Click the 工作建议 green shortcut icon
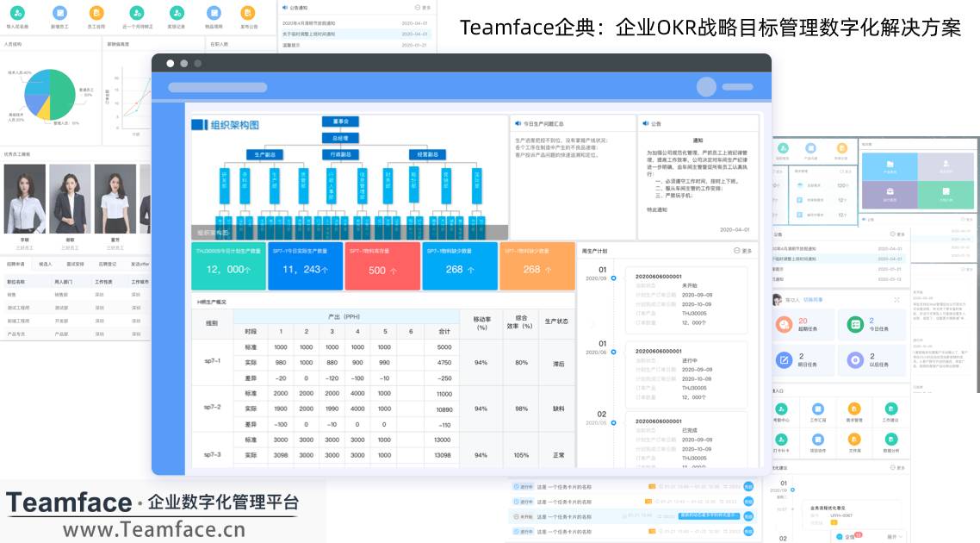The width and height of the screenshot is (980, 543). (891, 409)
